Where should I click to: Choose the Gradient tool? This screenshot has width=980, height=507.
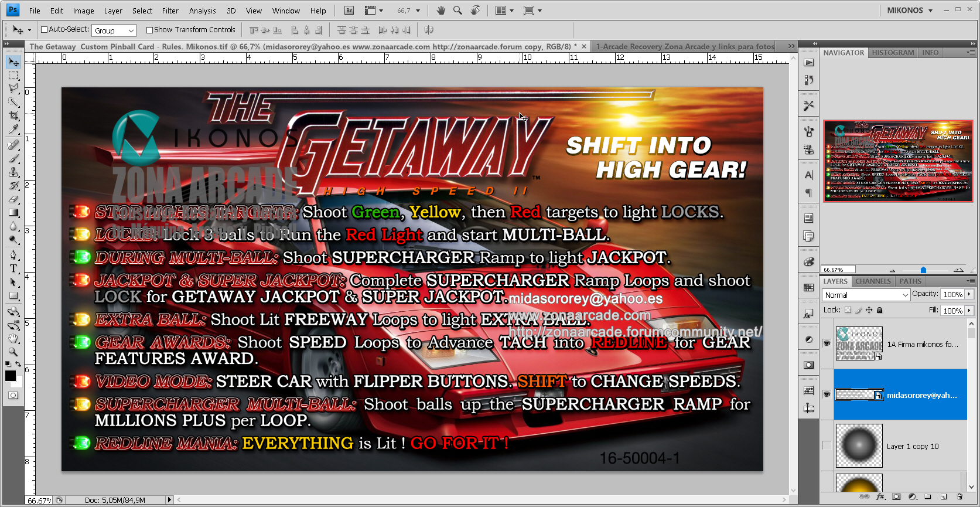13,213
